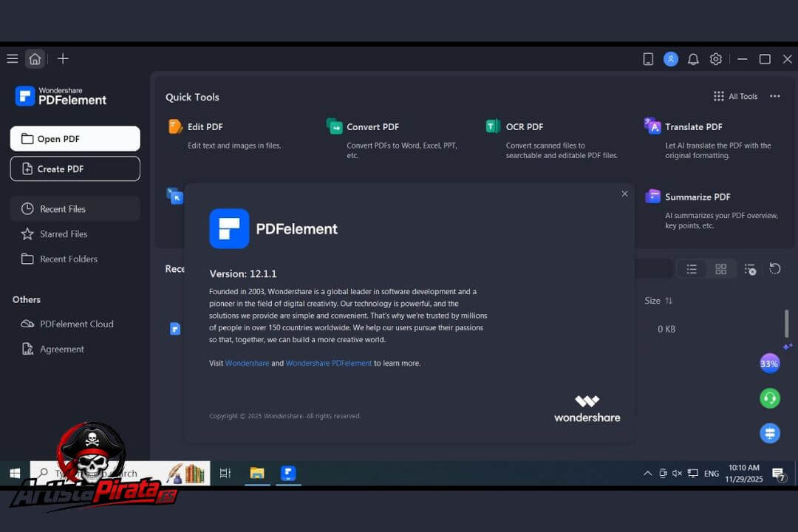Screen dimensions: 798x532
Task: Open the green support headset button
Action: tap(769, 398)
